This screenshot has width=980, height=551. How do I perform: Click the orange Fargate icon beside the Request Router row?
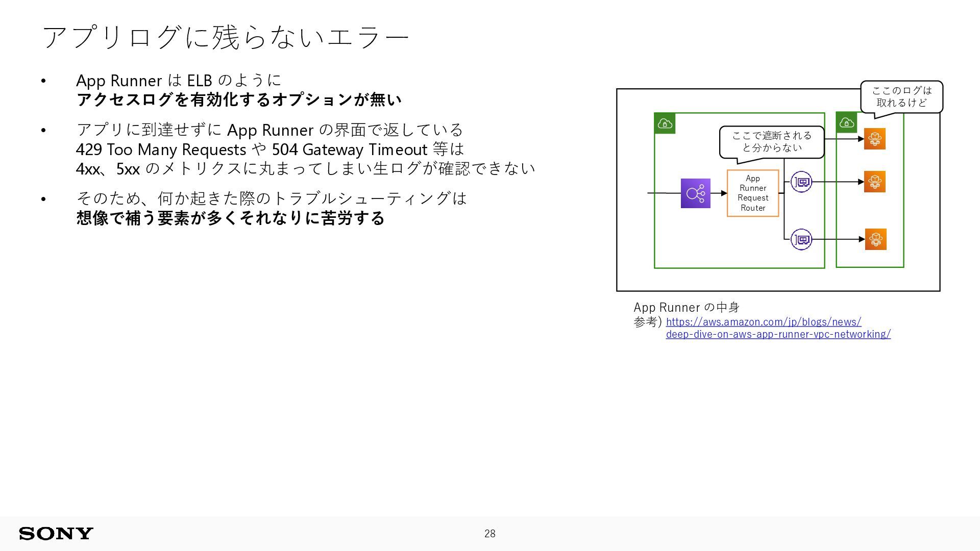pyautogui.click(x=875, y=182)
